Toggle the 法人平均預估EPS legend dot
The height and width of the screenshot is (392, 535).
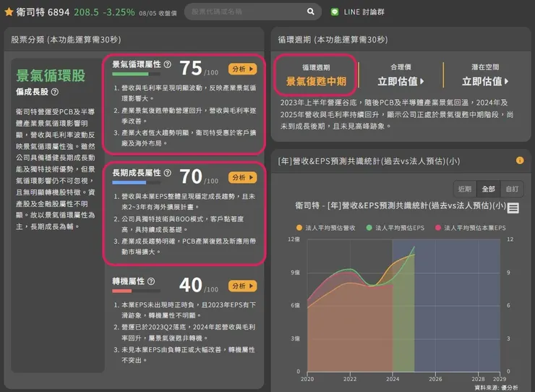pos(369,228)
